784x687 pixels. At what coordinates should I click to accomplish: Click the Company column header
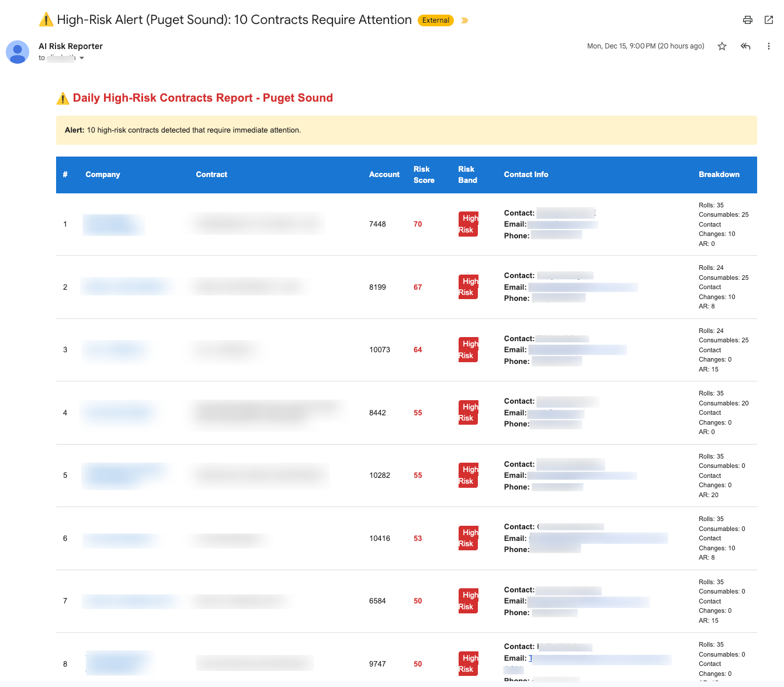pyautogui.click(x=103, y=175)
